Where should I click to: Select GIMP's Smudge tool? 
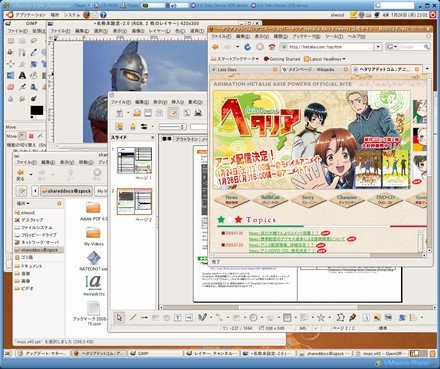[x=22, y=98]
